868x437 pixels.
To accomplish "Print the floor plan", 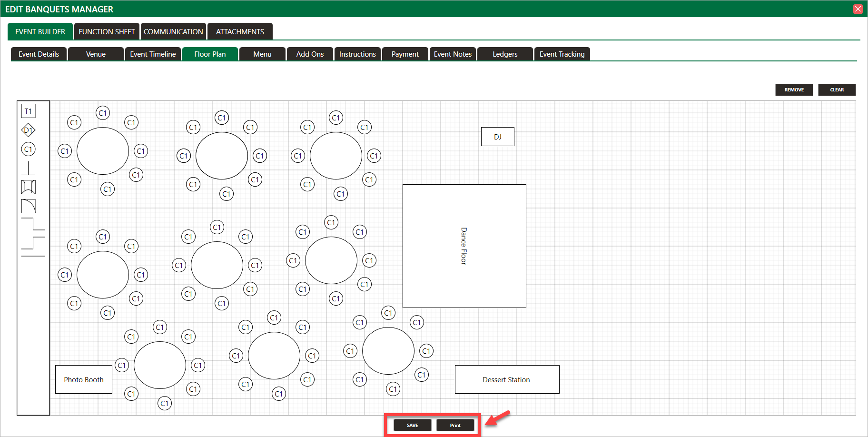I will pyautogui.click(x=455, y=425).
